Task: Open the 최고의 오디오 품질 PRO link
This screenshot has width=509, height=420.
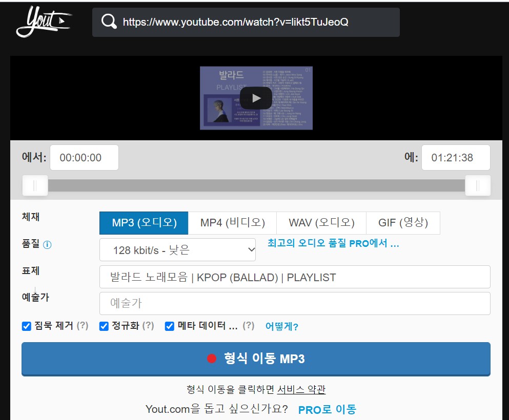Action: click(333, 243)
